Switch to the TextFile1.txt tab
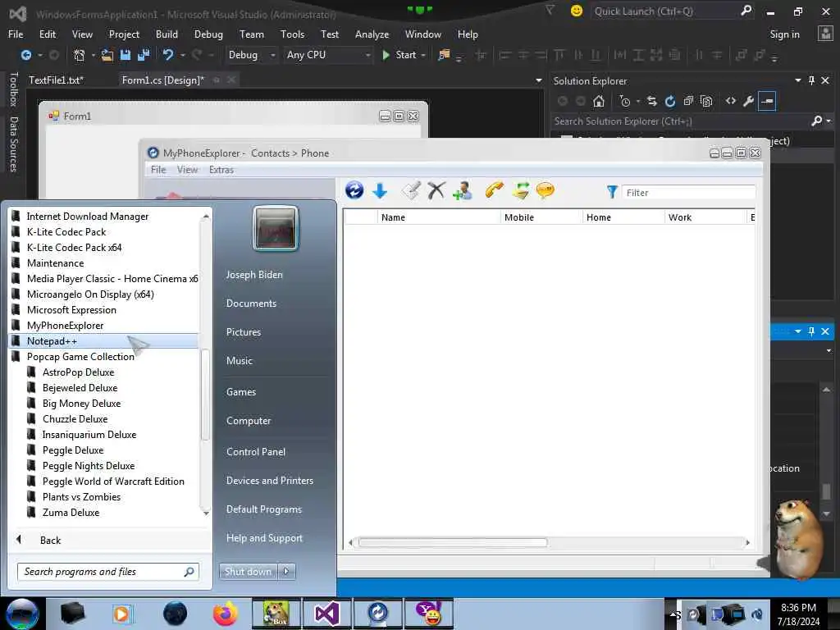This screenshot has width=840, height=630. pyautogui.click(x=57, y=80)
